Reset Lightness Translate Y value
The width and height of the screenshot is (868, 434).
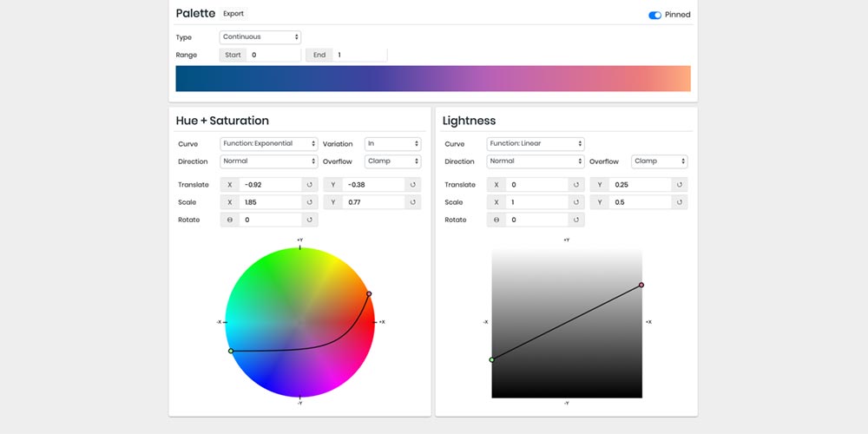tap(680, 185)
